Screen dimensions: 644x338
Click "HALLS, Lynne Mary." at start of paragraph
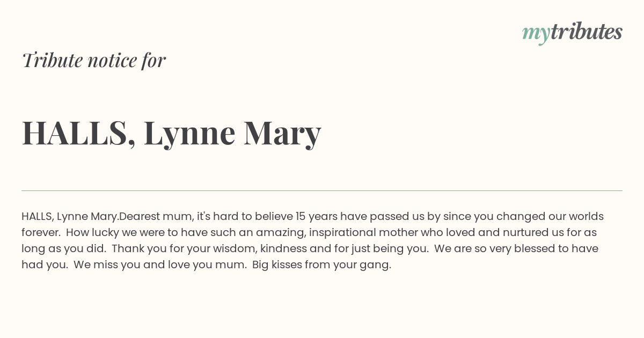tap(70, 217)
